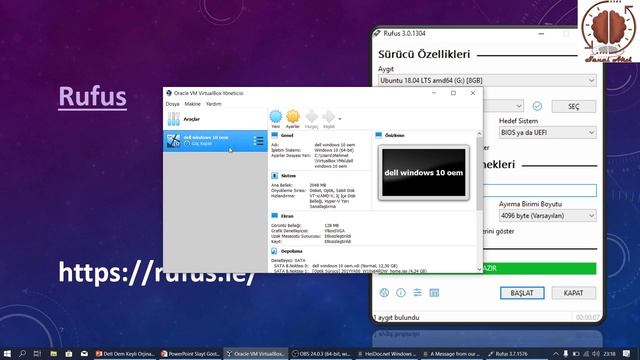Expand hidden tray icons chevron
The height and width of the screenshot is (360, 640).
(556, 354)
